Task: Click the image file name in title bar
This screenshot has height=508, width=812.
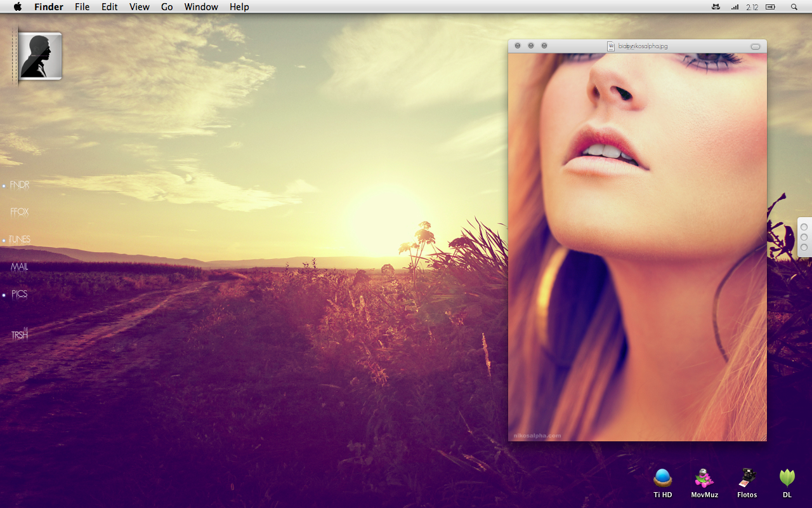Action: [x=643, y=46]
